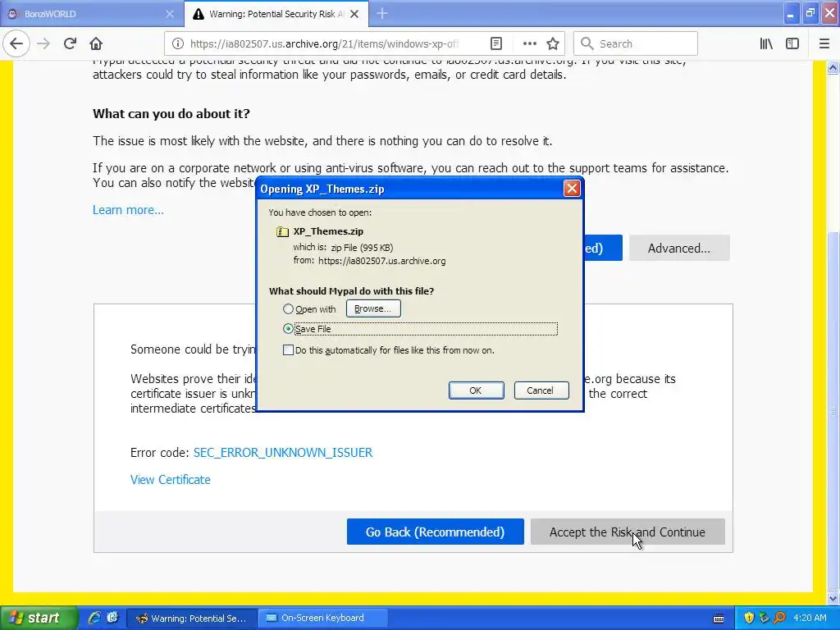Confirm the download dialog with OK

point(476,390)
